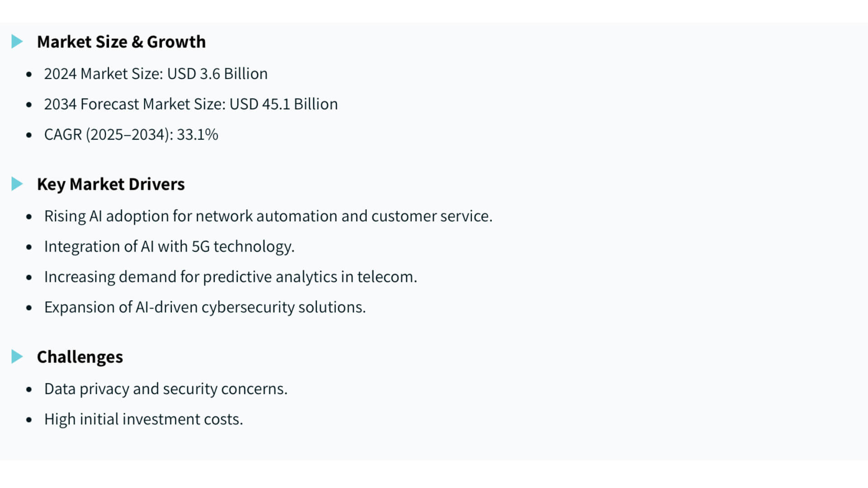868x488 pixels.
Task: Click the Data privacy and security concerns line
Action: pos(166,389)
